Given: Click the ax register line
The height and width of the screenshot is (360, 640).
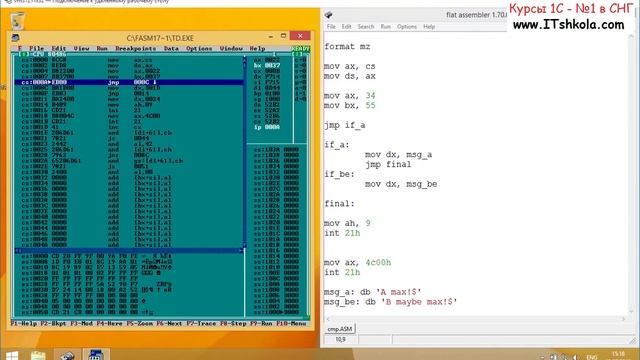Looking at the screenshot, I should [267, 60].
